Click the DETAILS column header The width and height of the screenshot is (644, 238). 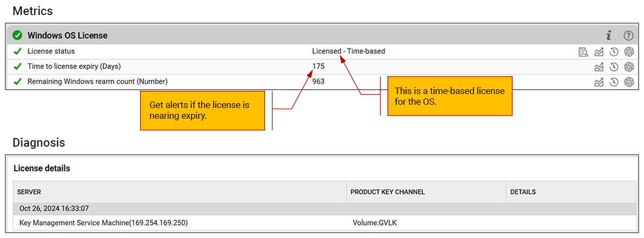point(523,192)
